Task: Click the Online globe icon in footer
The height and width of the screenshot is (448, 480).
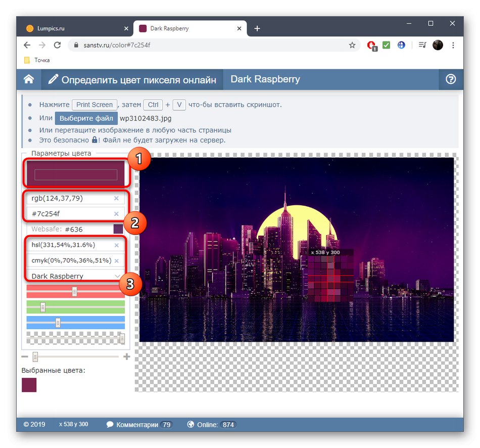Action: click(190, 424)
